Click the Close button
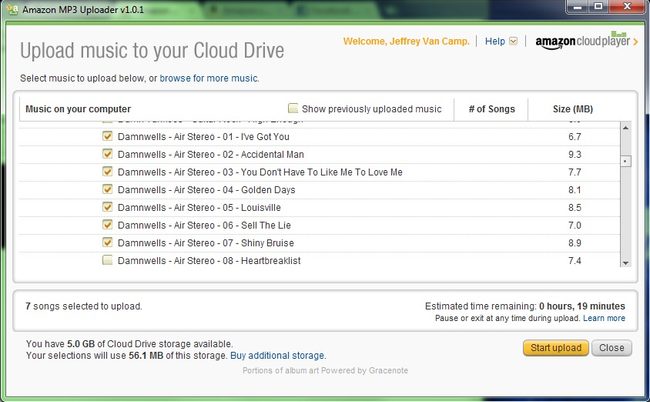 611,348
